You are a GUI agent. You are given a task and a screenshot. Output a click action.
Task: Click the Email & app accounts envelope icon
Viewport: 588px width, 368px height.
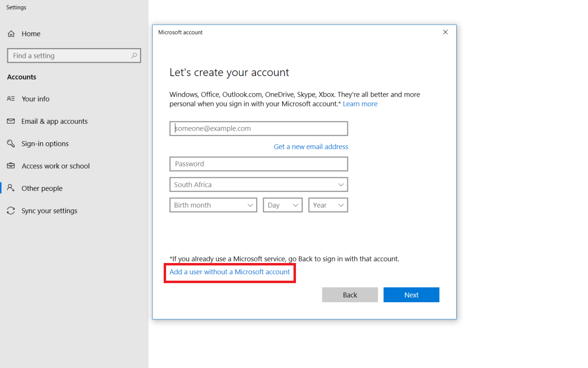(x=11, y=121)
